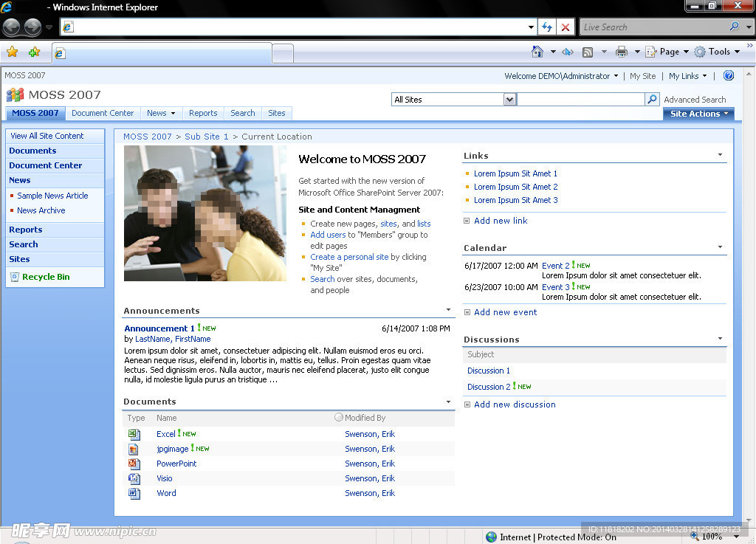Expand the Announcements web part menu arrow
The image size is (756, 544).
coord(448,310)
